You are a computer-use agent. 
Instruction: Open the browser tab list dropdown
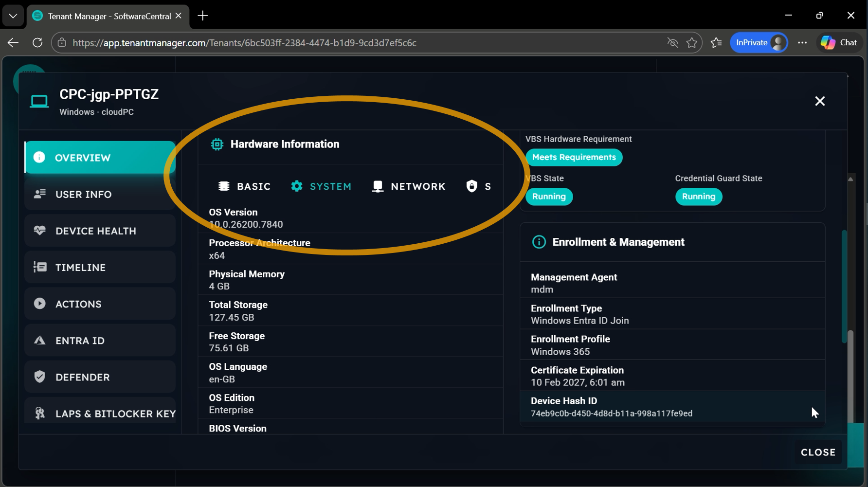click(x=13, y=16)
